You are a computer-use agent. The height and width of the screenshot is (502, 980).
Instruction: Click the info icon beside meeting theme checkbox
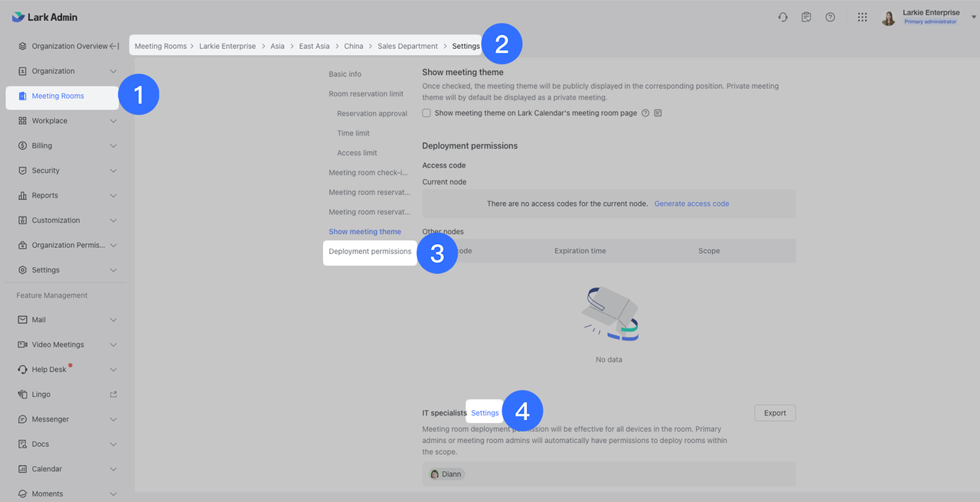pos(645,113)
